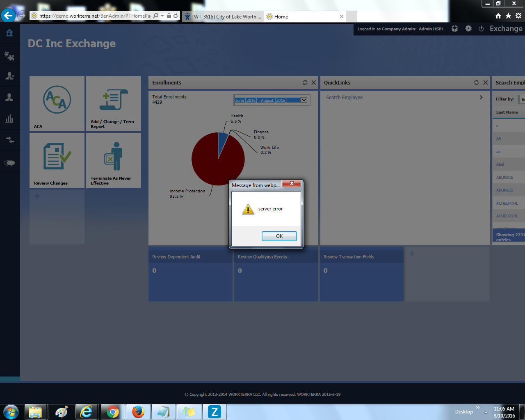Image resolution: width=525 pixels, height=420 pixels.
Task: Open Terminate As Never Effective tile
Action: (x=114, y=160)
